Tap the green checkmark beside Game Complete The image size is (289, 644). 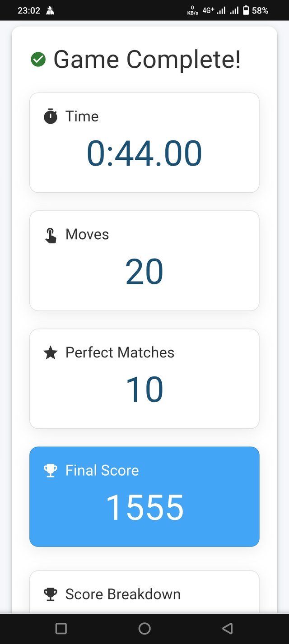(x=38, y=60)
